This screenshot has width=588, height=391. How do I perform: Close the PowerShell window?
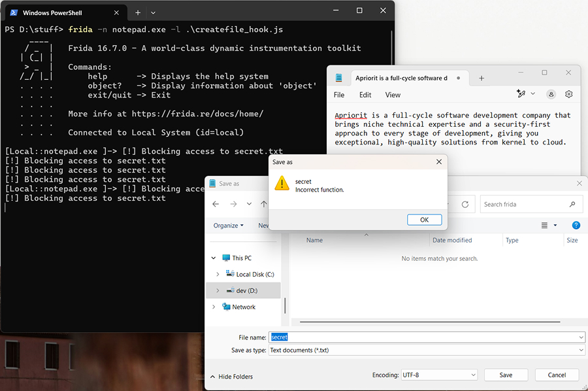[x=383, y=10]
